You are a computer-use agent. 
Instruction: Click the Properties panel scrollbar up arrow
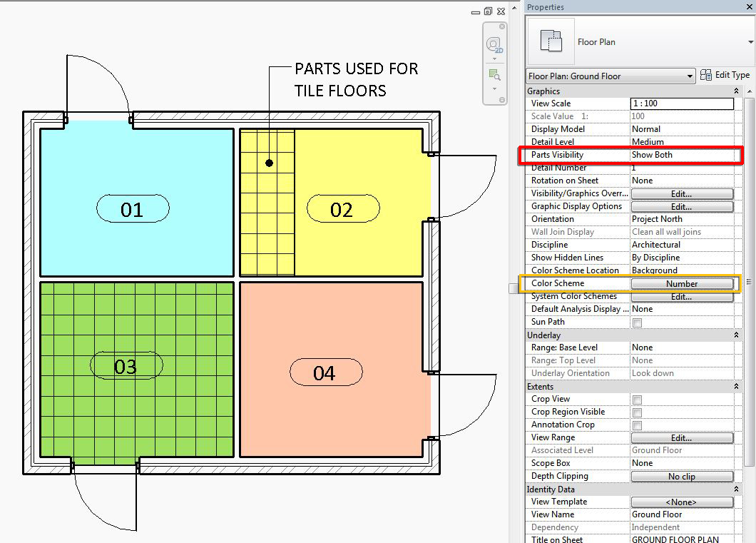pos(750,91)
